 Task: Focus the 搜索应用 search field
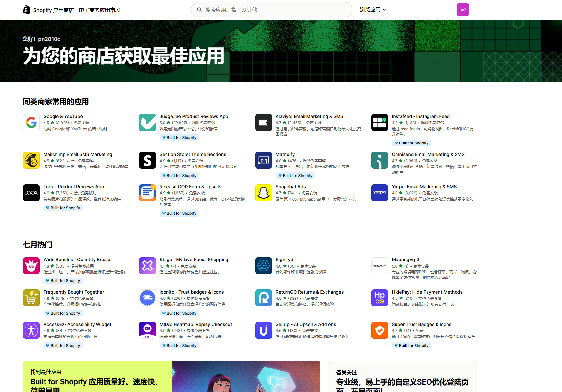tap(272, 10)
